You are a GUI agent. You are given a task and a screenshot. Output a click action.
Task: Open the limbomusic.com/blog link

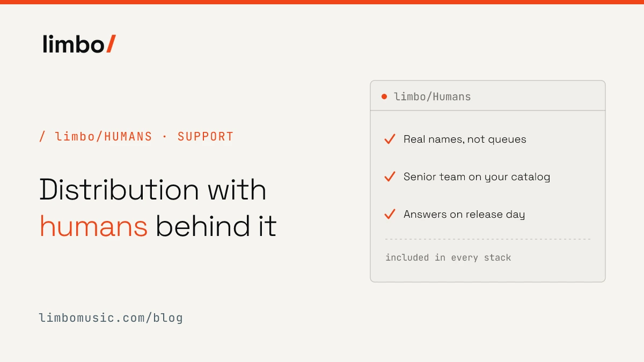[111, 317]
